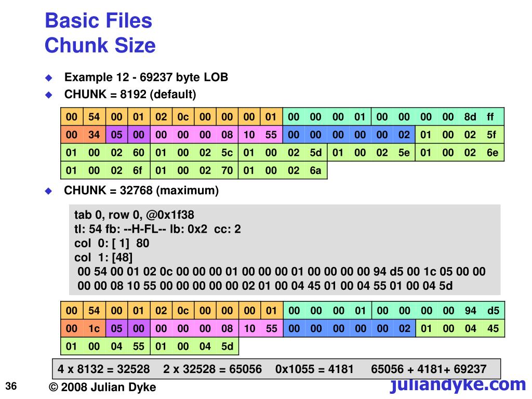Click the slide number '36'
Viewport: 532px width, 399px height.
click(x=11, y=386)
